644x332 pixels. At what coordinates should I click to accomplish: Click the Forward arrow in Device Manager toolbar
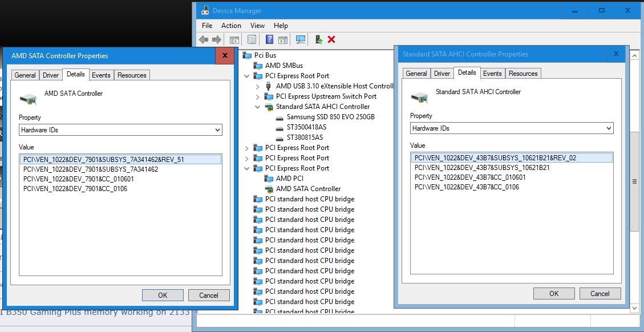pos(216,39)
